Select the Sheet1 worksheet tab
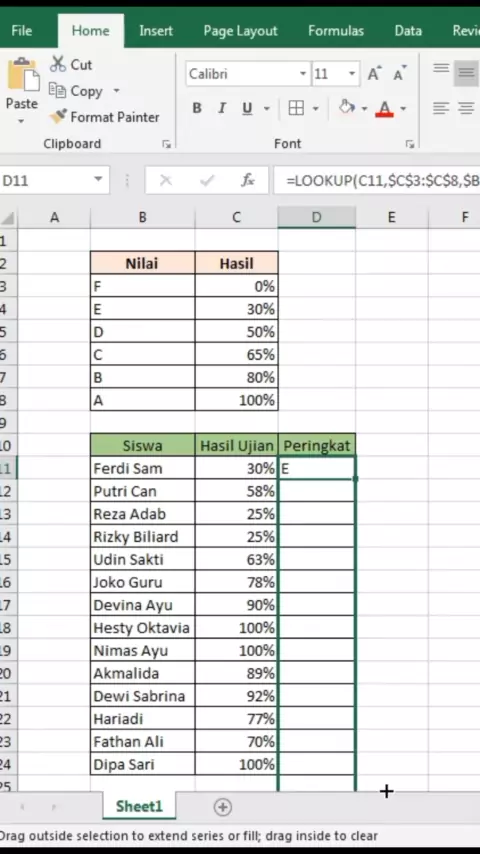Image resolution: width=480 pixels, height=854 pixels. (x=139, y=806)
